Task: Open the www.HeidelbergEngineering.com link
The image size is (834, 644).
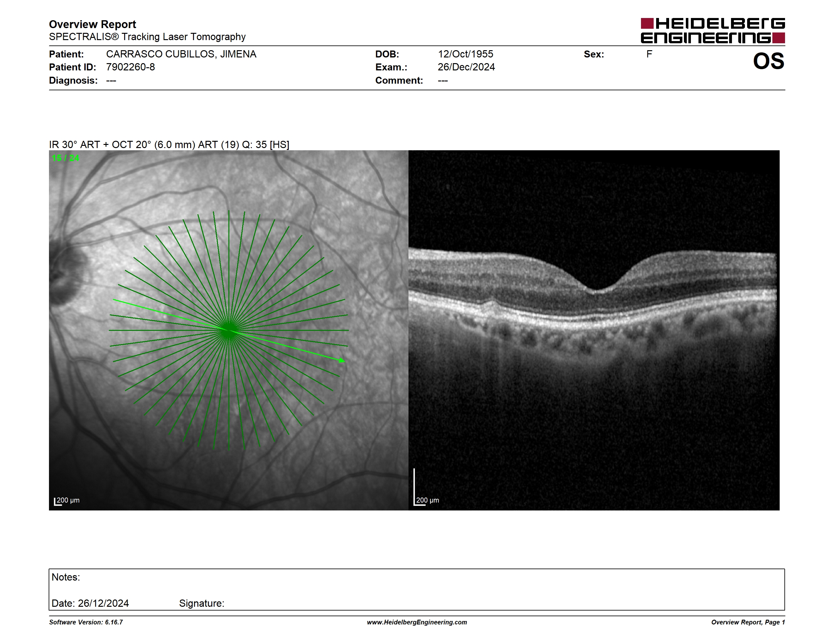Action: [417, 622]
